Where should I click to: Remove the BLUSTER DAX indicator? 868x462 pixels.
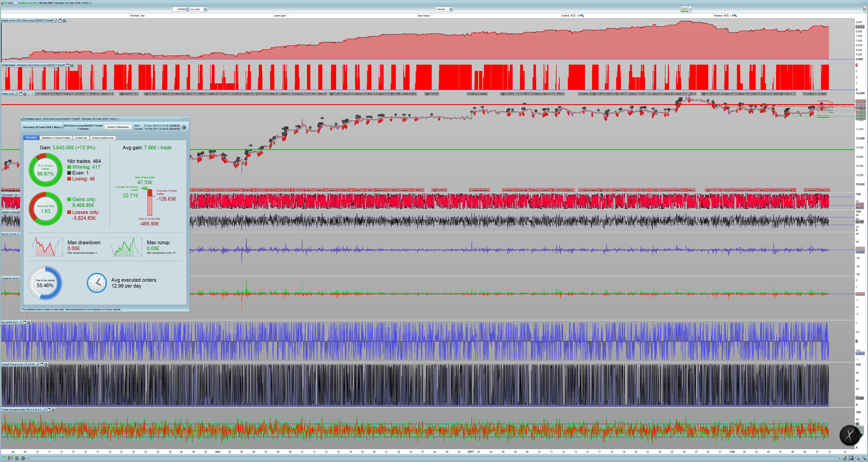[29, 323]
